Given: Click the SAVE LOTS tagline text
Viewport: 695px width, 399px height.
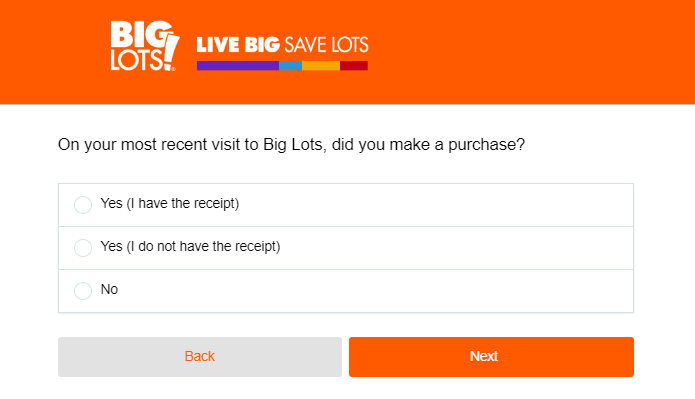Looking at the screenshot, I should 326,45.
